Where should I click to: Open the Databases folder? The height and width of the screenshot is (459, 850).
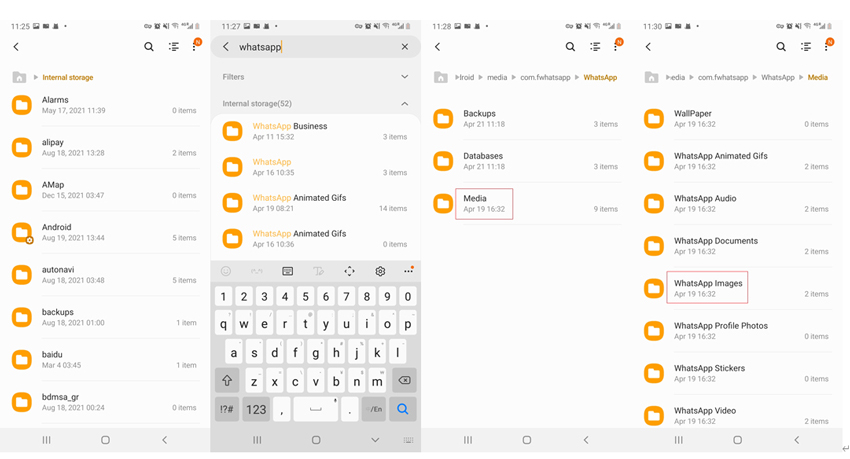point(483,161)
